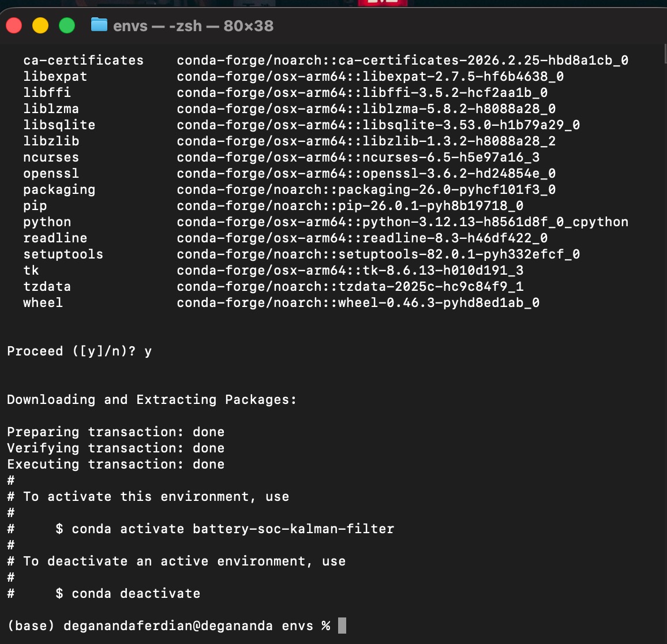Click the scrollbar thumb at window's right edge
667x644 pixels.
(x=665, y=54)
